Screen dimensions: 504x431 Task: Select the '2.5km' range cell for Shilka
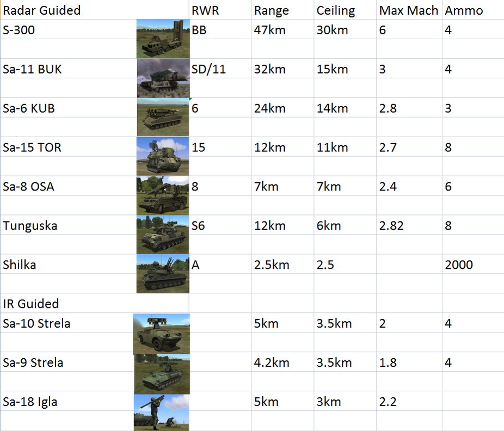click(282, 264)
